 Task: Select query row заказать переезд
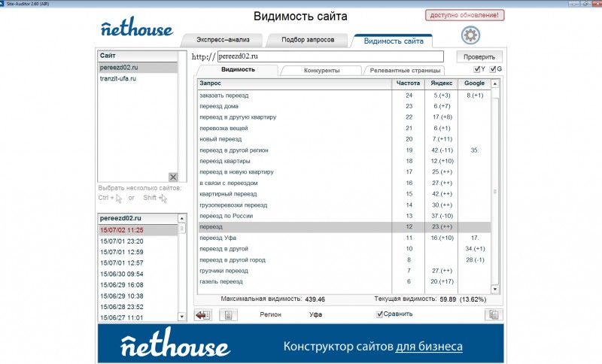345,96
